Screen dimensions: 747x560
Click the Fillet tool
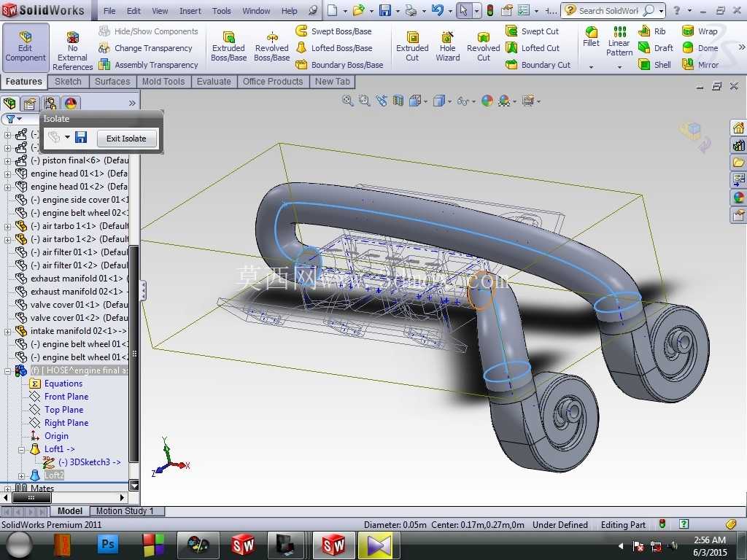coord(591,37)
